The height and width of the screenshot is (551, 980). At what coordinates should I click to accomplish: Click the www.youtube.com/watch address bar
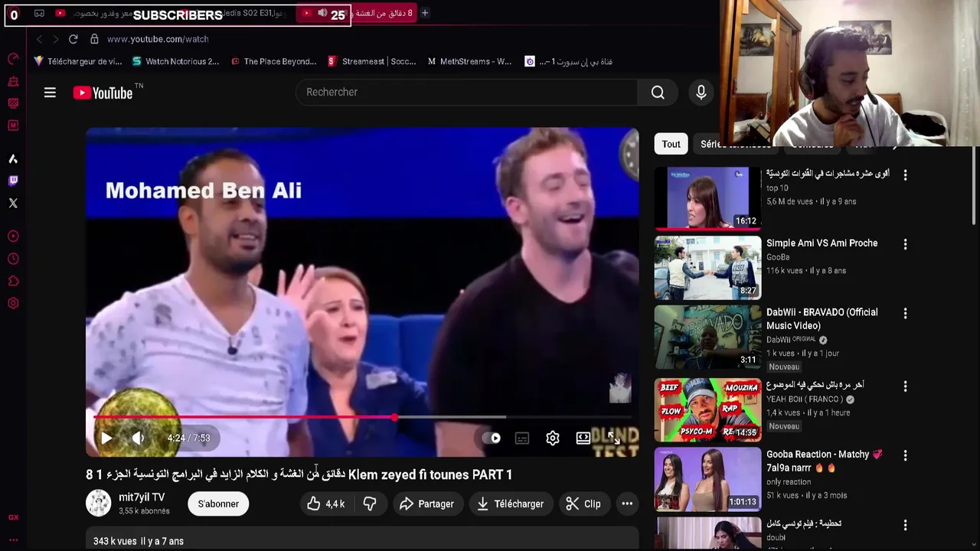(158, 39)
